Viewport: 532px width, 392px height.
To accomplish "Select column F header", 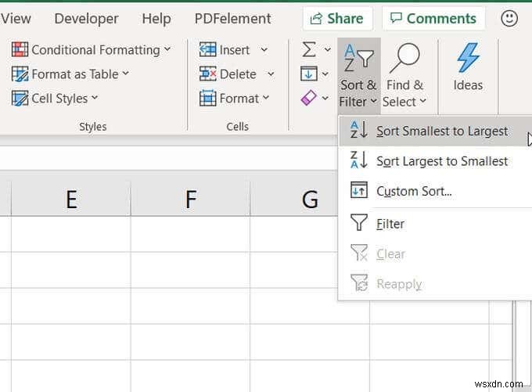I will (x=190, y=200).
